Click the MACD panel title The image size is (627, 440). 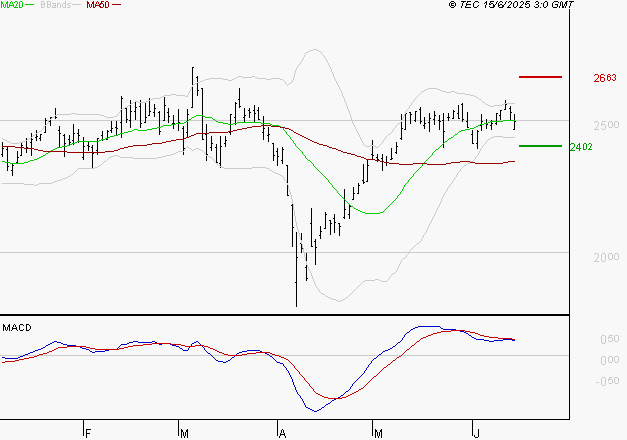[16, 328]
